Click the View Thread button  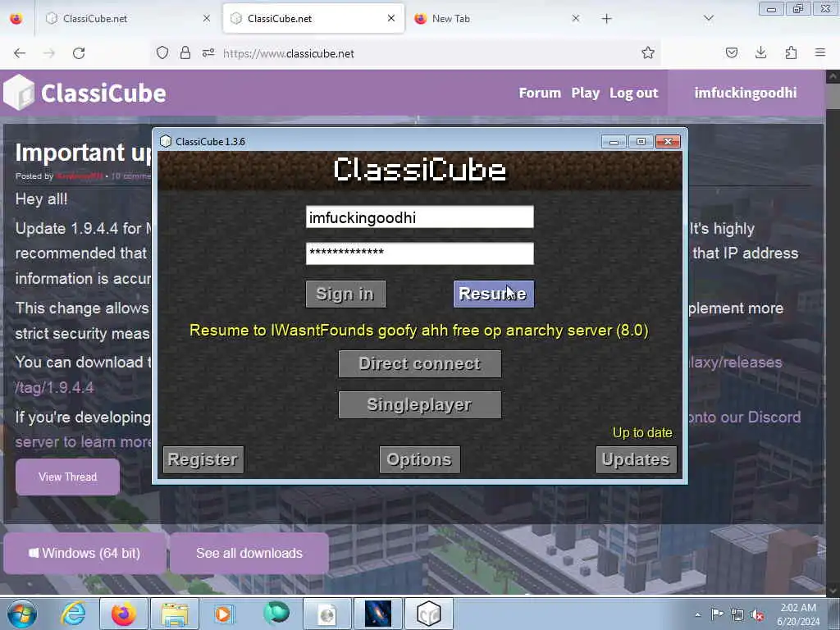click(67, 477)
